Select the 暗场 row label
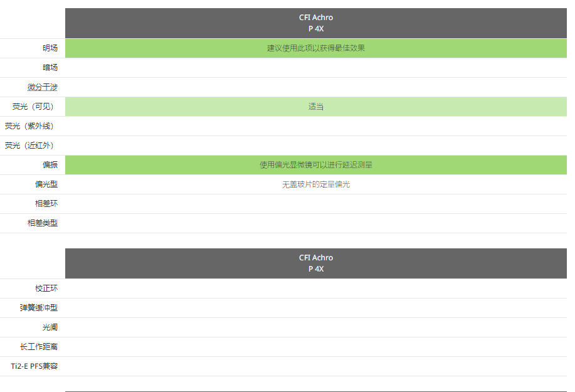Image resolution: width=575 pixels, height=392 pixels. [x=50, y=68]
